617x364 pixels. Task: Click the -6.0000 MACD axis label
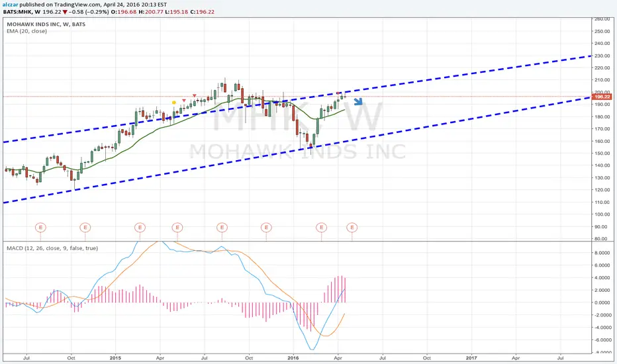(x=601, y=340)
